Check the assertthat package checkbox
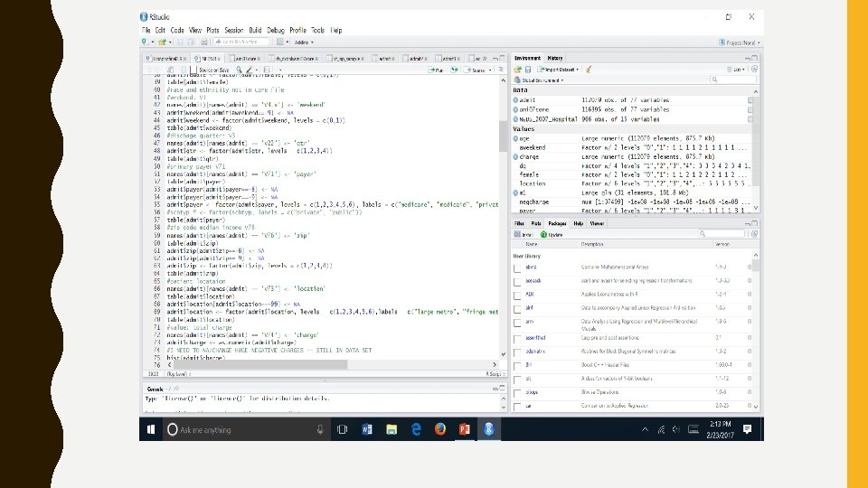Screen dimensions: 868x488 tap(517, 339)
